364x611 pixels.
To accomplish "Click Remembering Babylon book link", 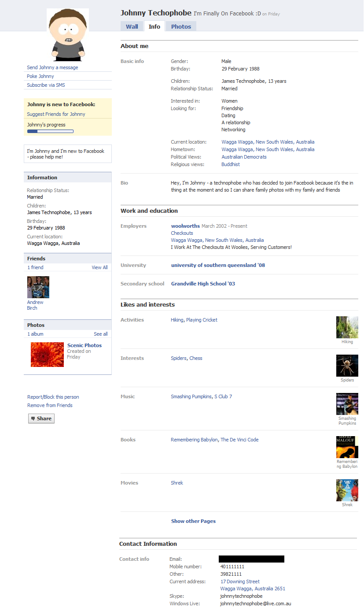I will coord(194,440).
